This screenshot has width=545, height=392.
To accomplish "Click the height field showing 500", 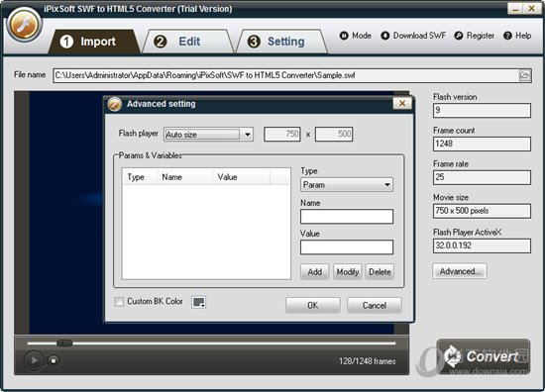I will (334, 134).
